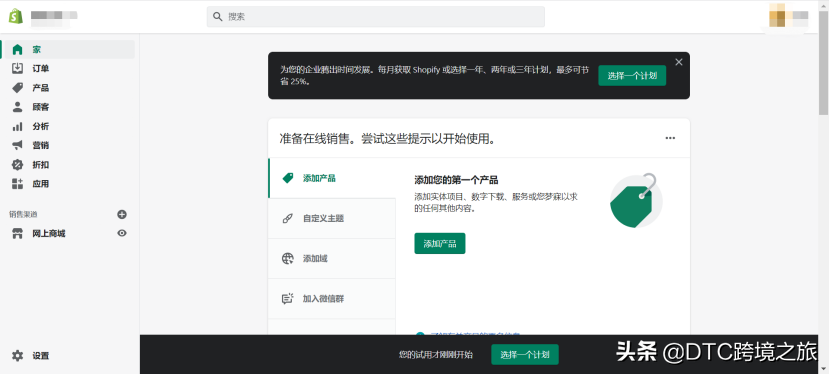Click the large green price tag illustration
Image resolution: width=830 pixels, height=375 pixels.
(x=636, y=200)
